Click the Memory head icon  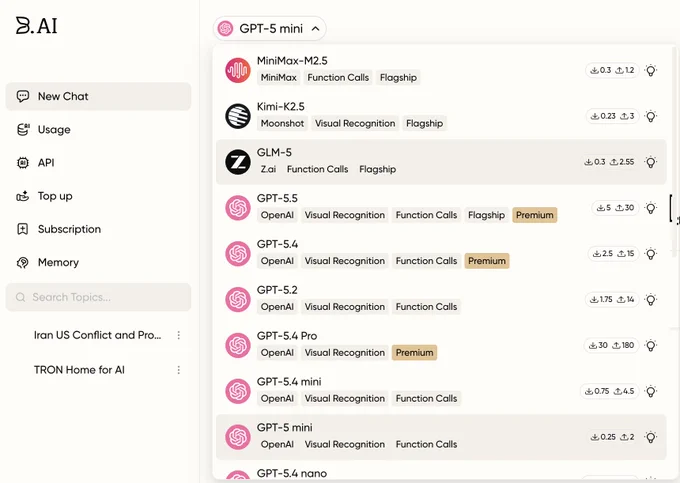coord(23,262)
